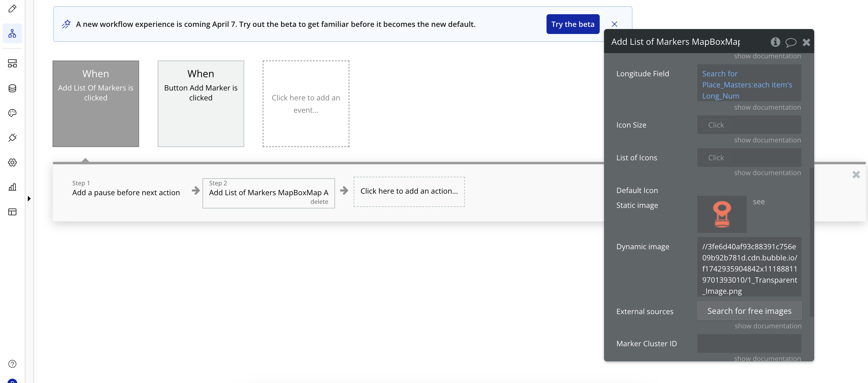Select the 'Button Add Marker is clicked' event

tap(201, 104)
